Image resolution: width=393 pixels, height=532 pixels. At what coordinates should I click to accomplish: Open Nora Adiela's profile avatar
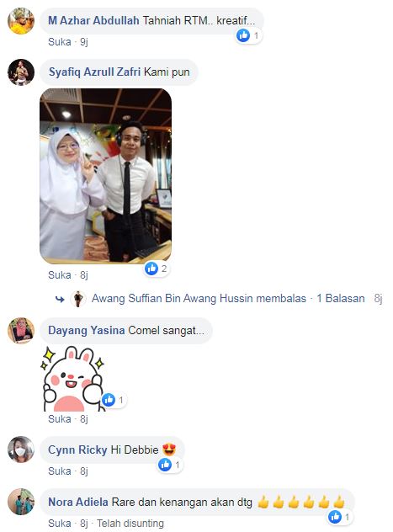click(x=21, y=502)
